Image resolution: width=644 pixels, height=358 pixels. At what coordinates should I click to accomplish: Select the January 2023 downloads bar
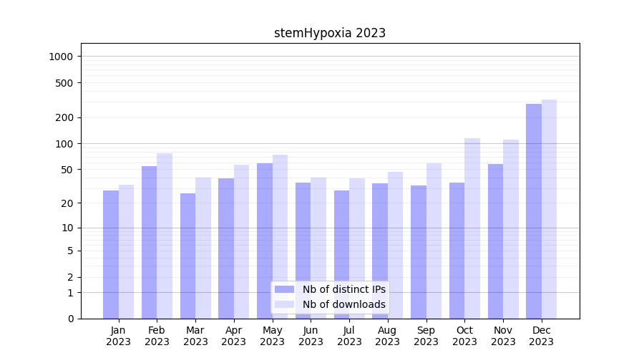[126, 251]
